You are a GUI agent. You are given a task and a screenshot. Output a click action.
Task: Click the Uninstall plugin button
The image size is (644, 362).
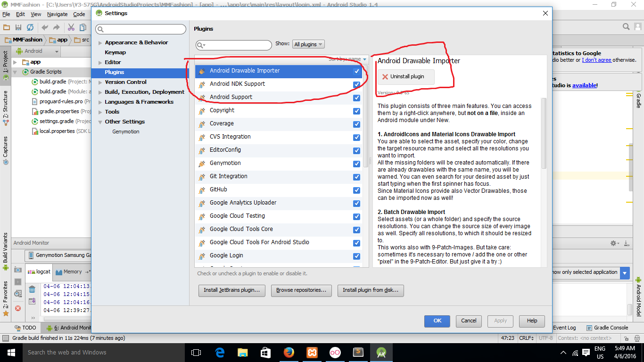pos(406,77)
